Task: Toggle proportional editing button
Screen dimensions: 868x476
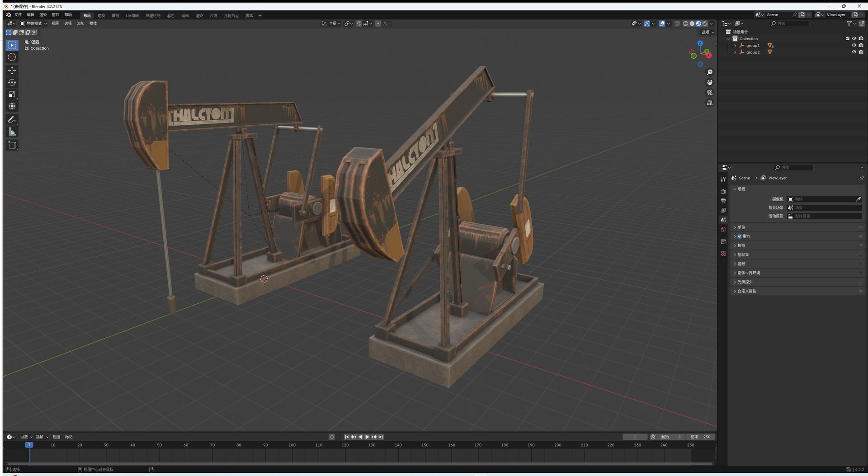Action: click(x=378, y=24)
